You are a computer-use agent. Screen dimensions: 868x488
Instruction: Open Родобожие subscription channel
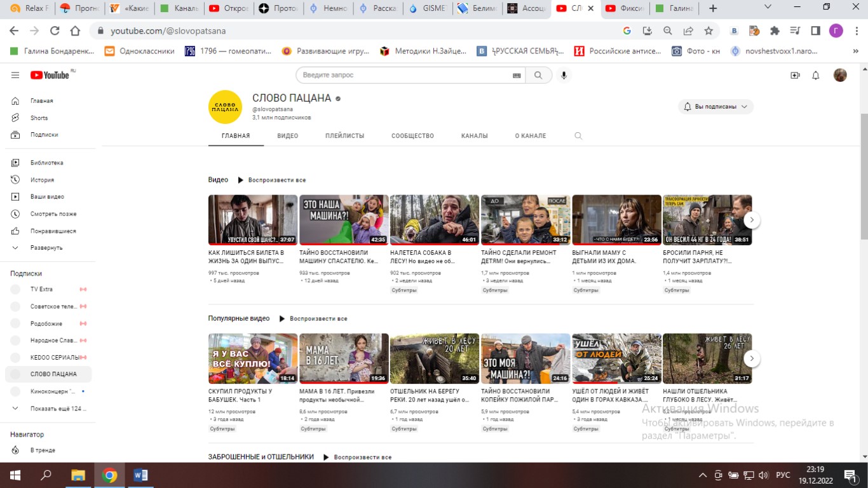pos(48,323)
